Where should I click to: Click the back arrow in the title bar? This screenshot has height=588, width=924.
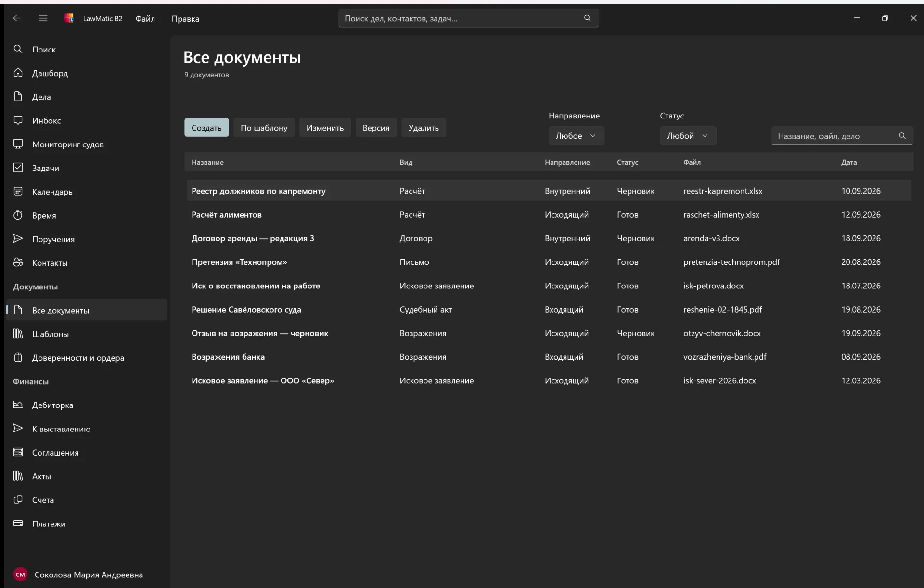click(x=17, y=18)
